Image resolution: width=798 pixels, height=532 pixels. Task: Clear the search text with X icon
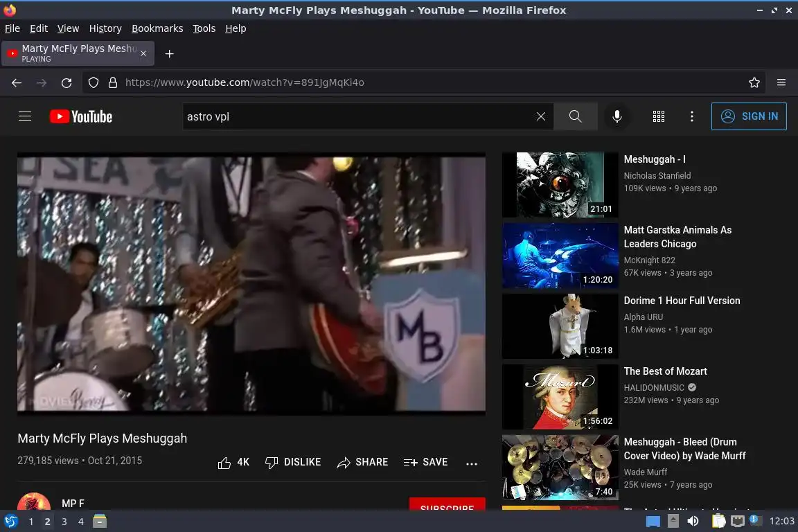541,116
